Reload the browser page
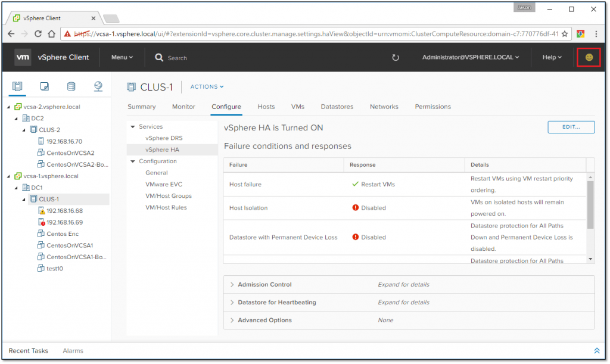 pos(38,34)
